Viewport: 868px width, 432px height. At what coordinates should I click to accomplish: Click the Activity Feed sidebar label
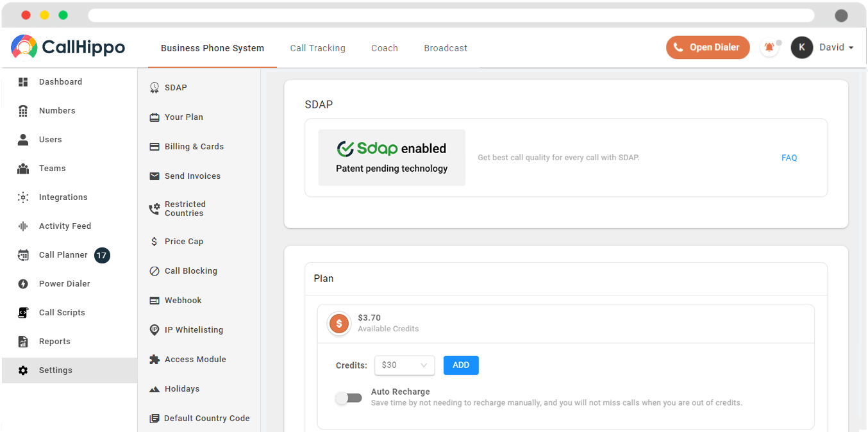tap(65, 226)
